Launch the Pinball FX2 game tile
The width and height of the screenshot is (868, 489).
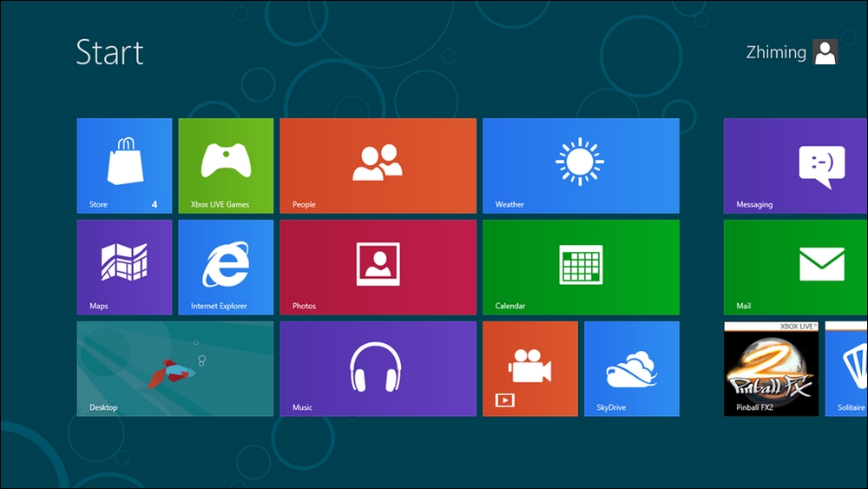click(771, 369)
